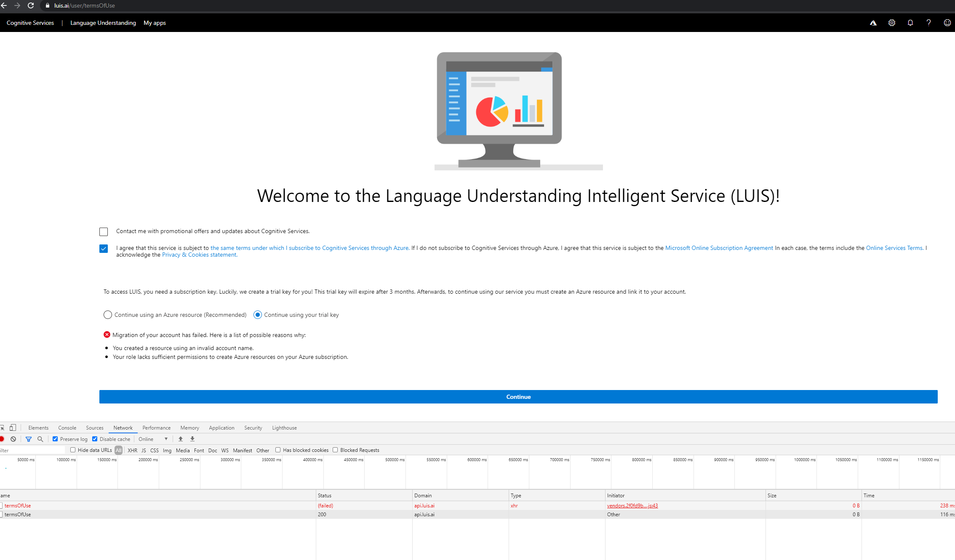Switch to the DevTools Application tab

pos(222,427)
